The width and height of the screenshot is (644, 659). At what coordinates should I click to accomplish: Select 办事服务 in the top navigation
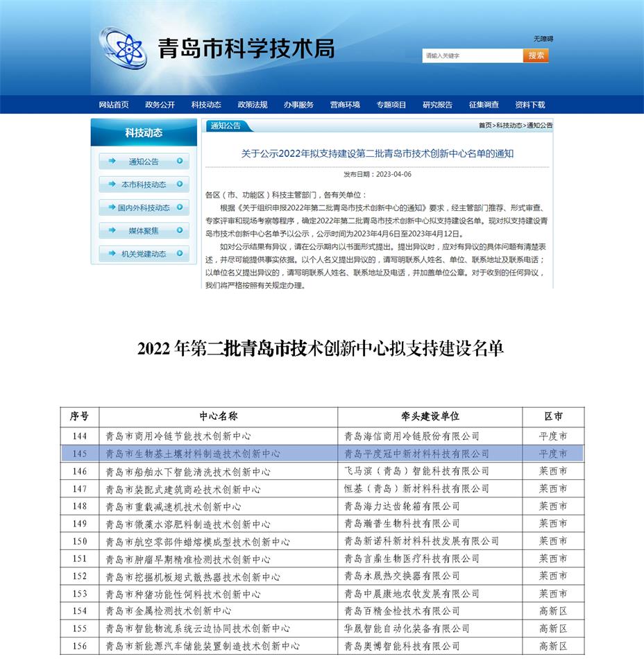point(298,104)
